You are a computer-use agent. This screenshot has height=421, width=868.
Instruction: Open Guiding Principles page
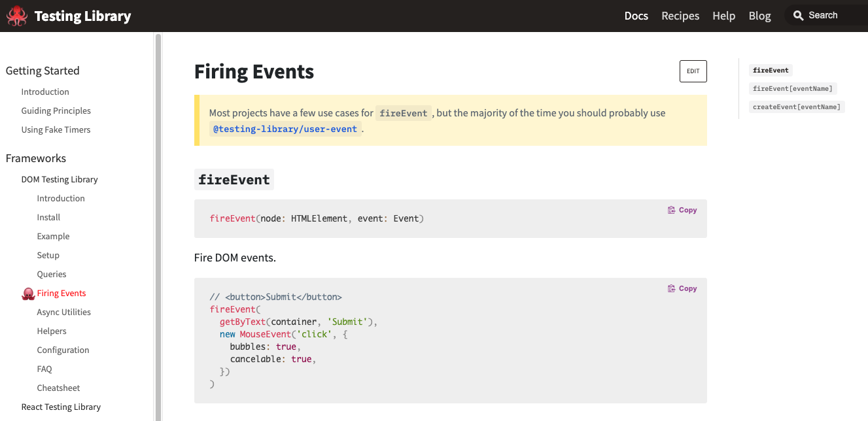[x=56, y=111]
